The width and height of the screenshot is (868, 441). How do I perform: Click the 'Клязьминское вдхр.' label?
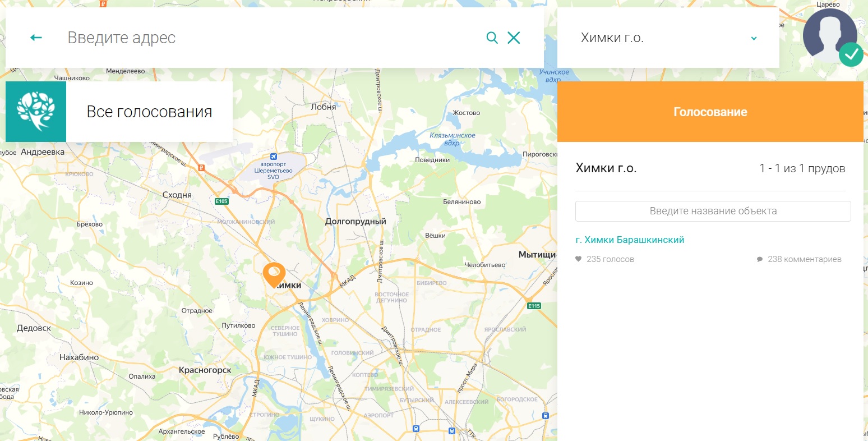452,139
